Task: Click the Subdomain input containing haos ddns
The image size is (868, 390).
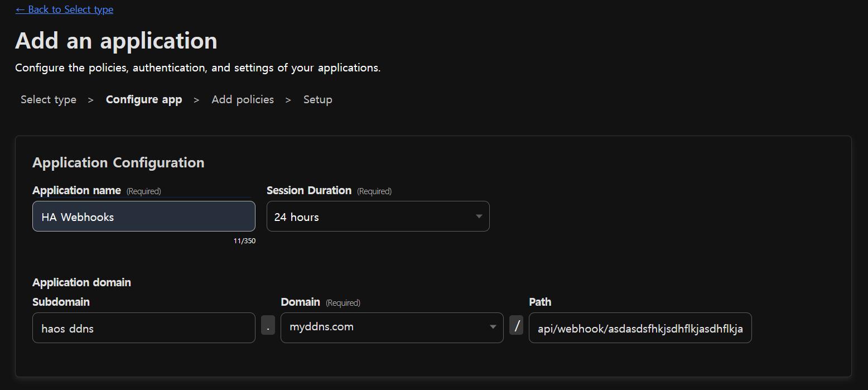Action: (143, 328)
